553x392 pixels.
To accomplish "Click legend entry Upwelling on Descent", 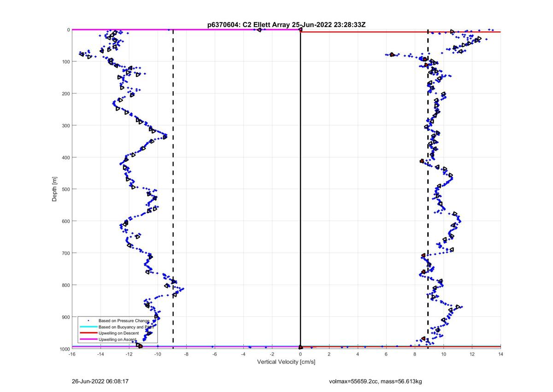I will coord(118,333).
